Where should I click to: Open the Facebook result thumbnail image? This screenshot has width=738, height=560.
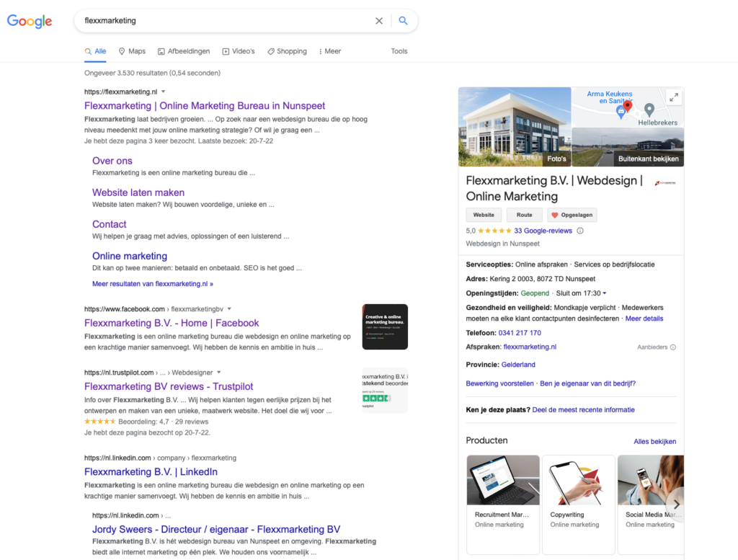pos(385,326)
